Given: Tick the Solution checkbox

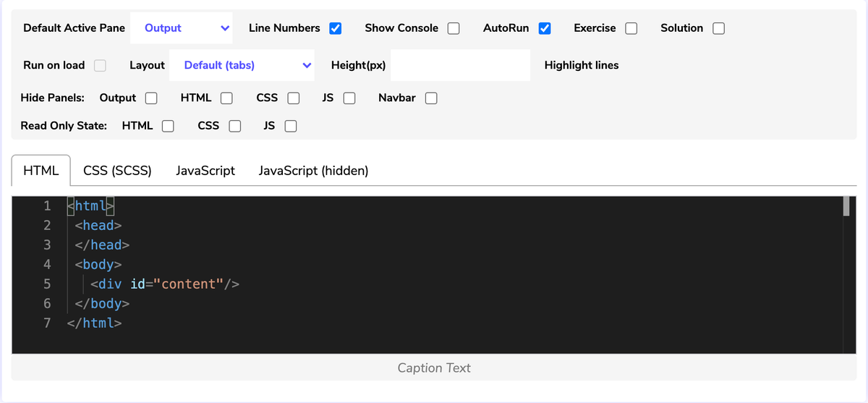Looking at the screenshot, I should [x=718, y=28].
